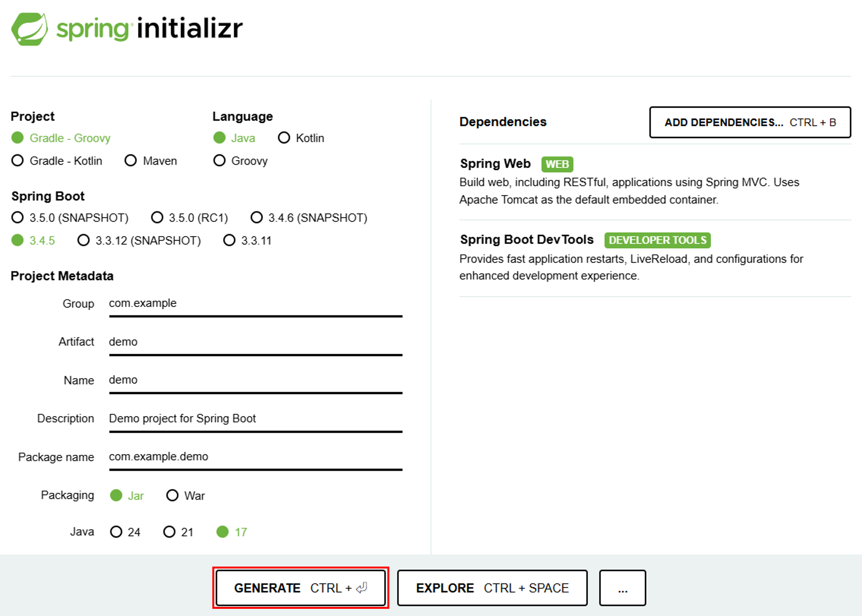
Task: Click the Artifact input field
Action: click(x=254, y=342)
